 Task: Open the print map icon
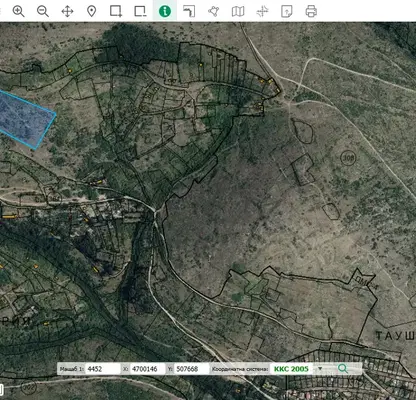click(x=311, y=11)
